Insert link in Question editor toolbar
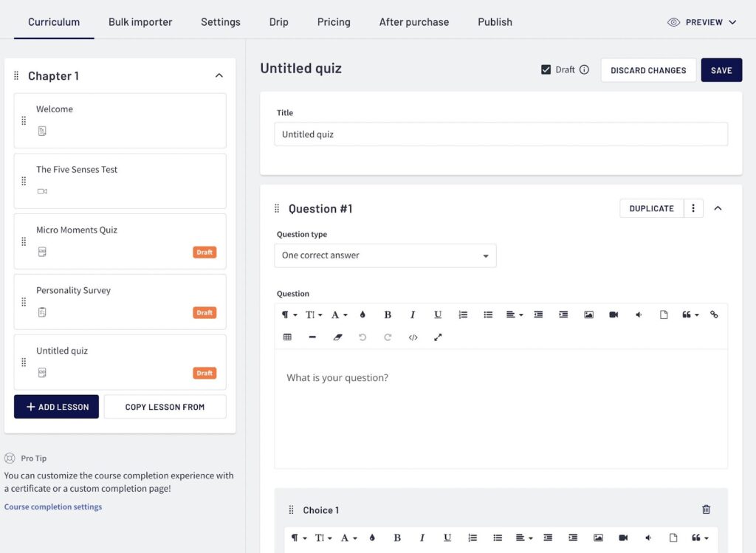 (714, 315)
